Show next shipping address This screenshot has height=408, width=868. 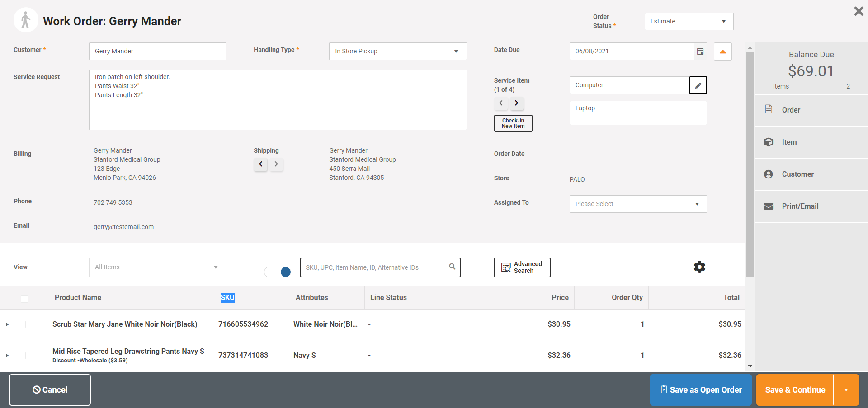click(x=276, y=164)
